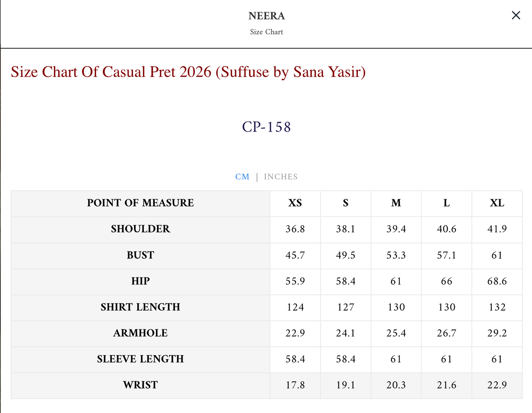This screenshot has height=413, width=532.
Task: Click the Casual Pret 2026 size chart title
Action: click(188, 72)
